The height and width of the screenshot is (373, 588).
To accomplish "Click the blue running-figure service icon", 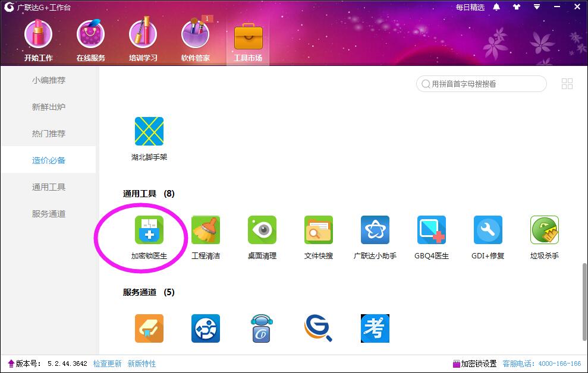I will click(206, 328).
